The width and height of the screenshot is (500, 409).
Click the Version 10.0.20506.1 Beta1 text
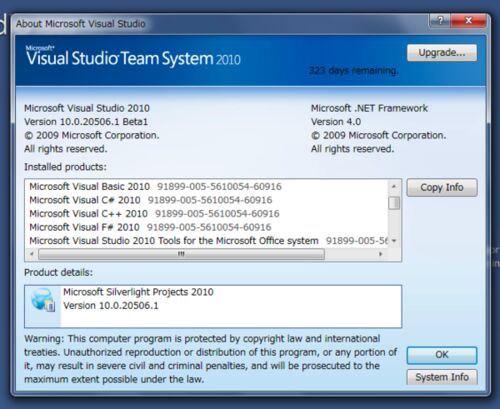click(x=86, y=122)
